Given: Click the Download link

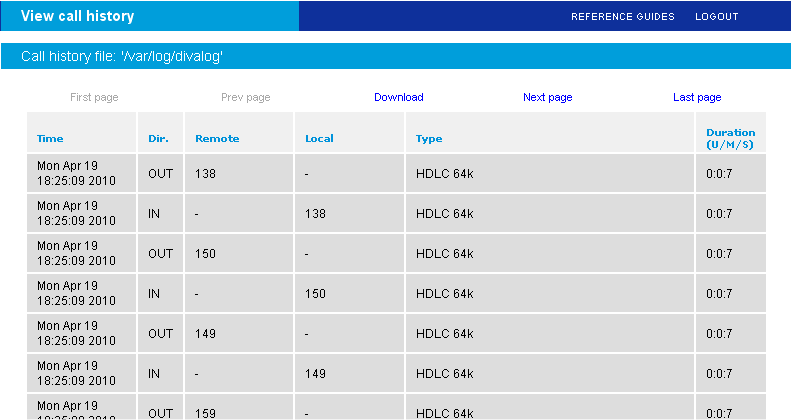Looking at the screenshot, I should click(398, 97).
